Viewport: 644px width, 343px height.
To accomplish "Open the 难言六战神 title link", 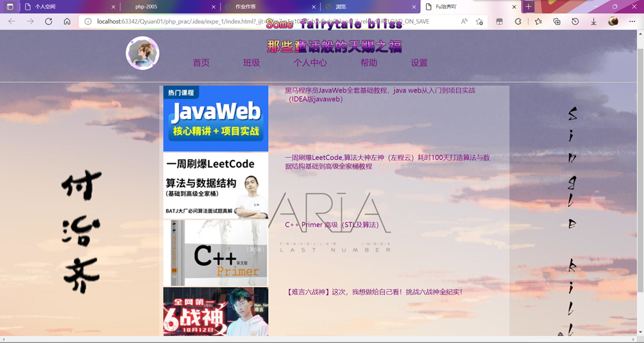I will point(374,292).
